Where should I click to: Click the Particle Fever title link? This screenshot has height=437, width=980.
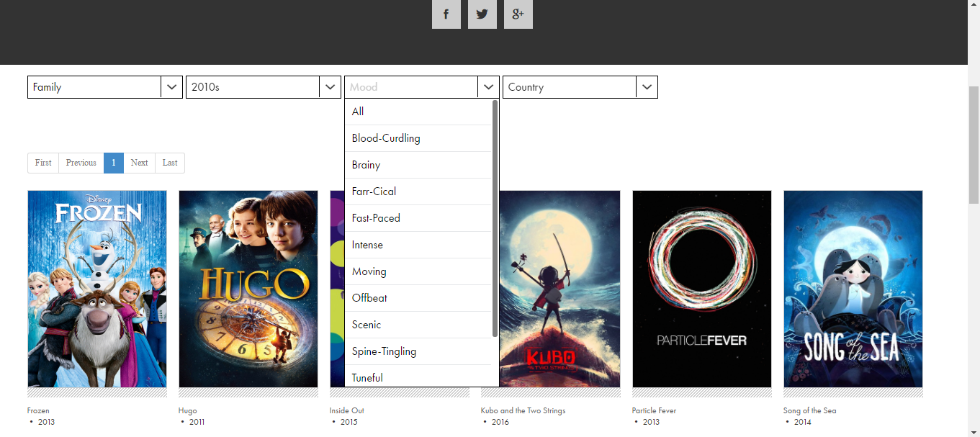tap(654, 410)
